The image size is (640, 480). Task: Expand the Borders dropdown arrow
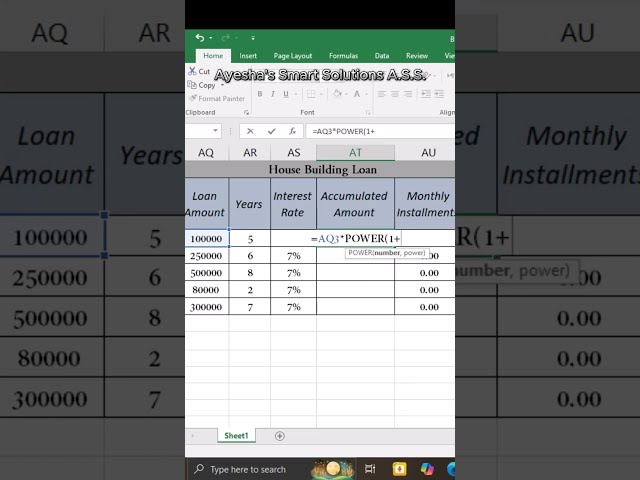321,94
